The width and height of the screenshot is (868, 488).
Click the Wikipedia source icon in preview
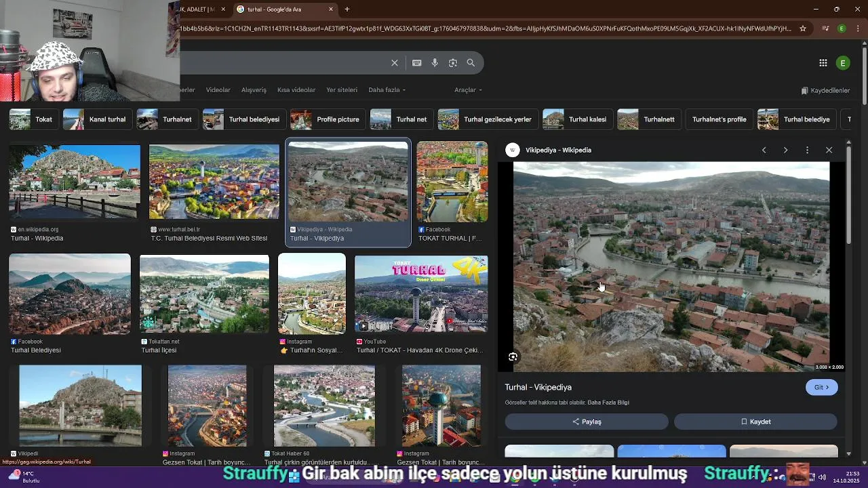(x=513, y=150)
